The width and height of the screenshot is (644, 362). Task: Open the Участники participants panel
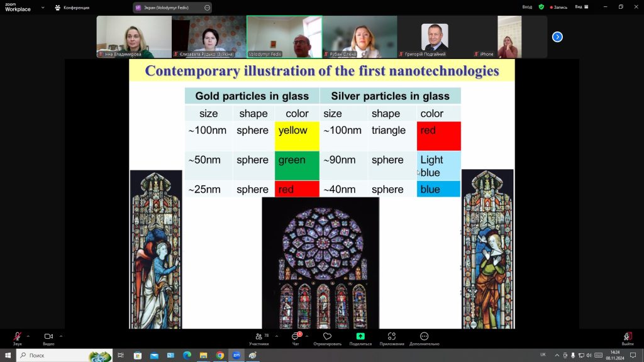[258, 337]
